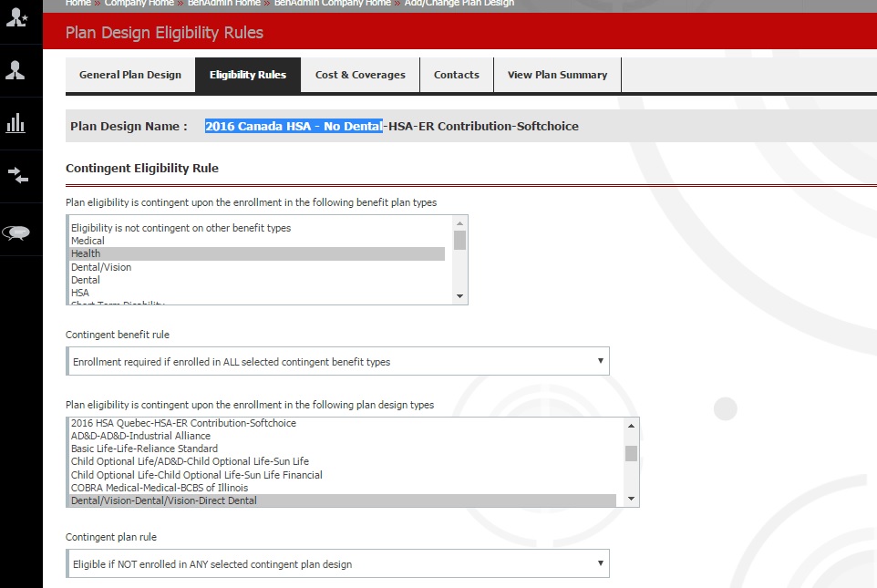Screen dimensions: 877x588
Task: Go to the BenAdmin Company Home breadcrumb
Action: [x=332, y=4]
